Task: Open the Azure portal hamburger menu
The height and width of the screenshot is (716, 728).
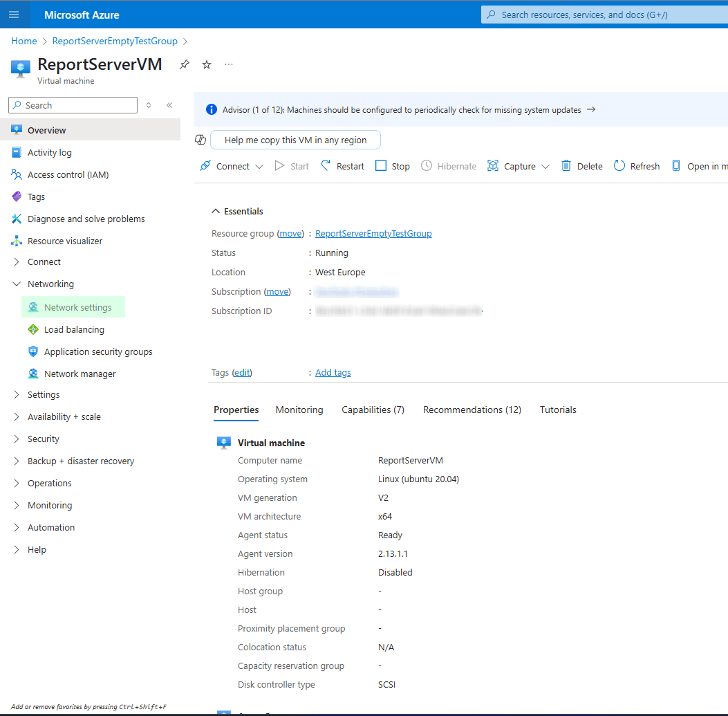Action: pyautogui.click(x=14, y=15)
